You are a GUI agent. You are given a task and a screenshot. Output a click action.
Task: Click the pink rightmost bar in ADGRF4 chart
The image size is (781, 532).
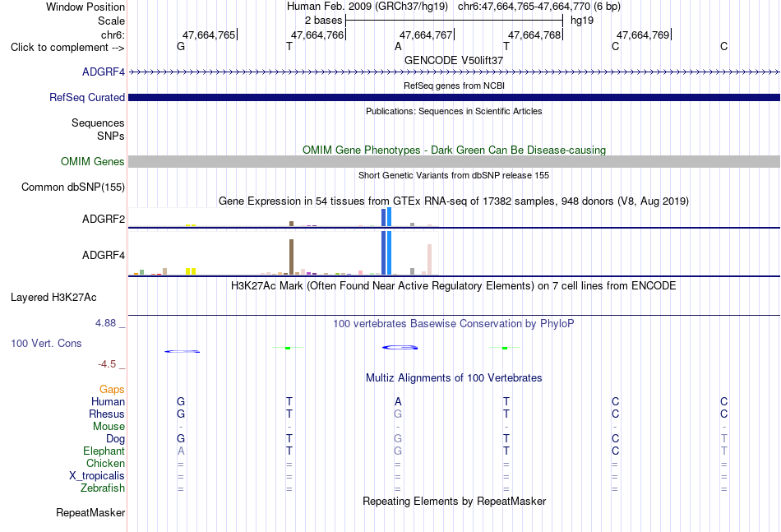(x=429, y=260)
